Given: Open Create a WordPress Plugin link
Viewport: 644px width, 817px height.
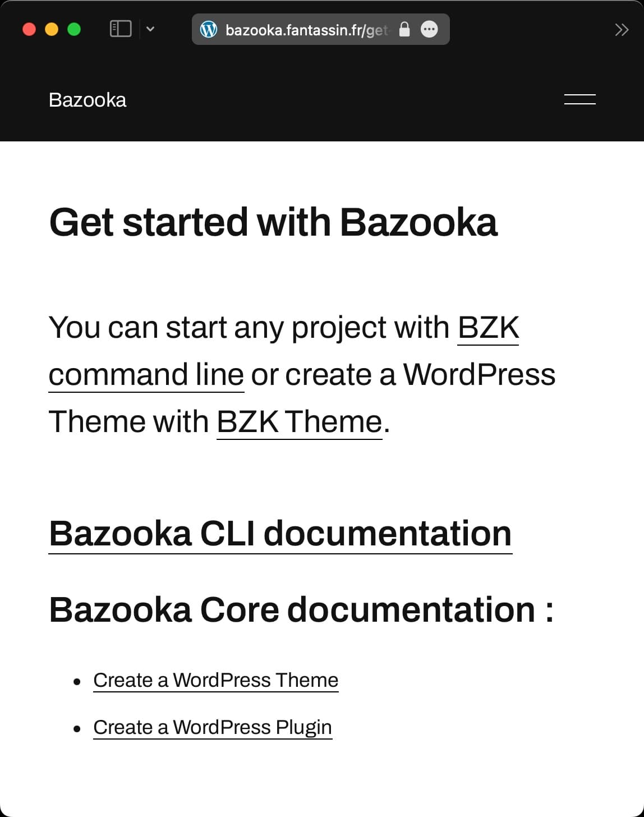Looking at the screenshot, I should tap(213, 727).
